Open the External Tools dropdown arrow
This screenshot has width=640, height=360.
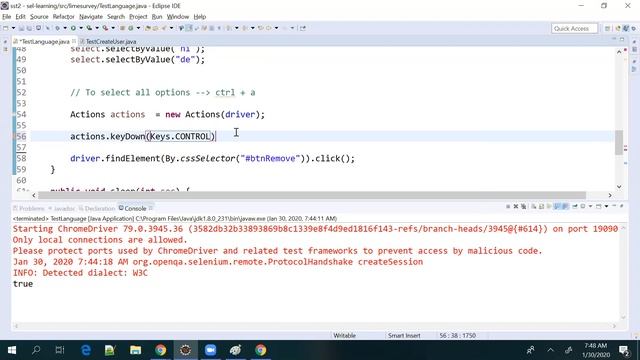coord(113,28)
